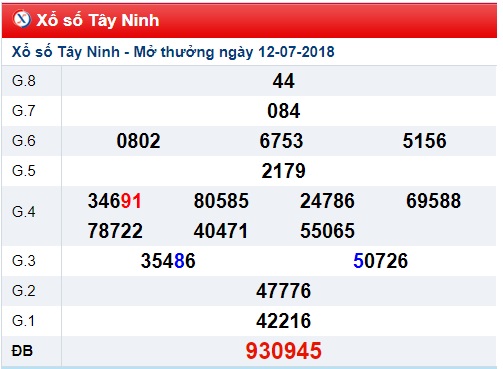Click G.4 number 80585
The height and width of the screenshot is (369, 503).
pyautogui.click(x=221, y=201)
